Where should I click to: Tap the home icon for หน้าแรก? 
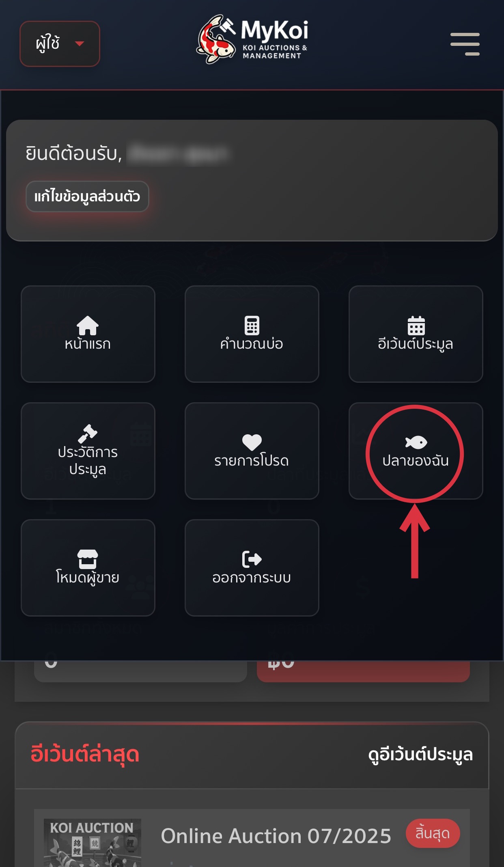(88, 325)
